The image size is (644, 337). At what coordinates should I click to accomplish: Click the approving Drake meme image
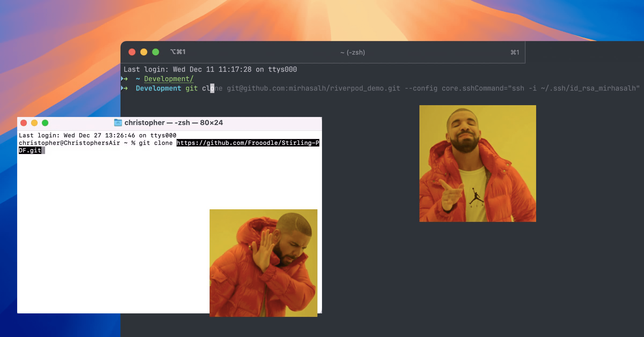[478, 163]
